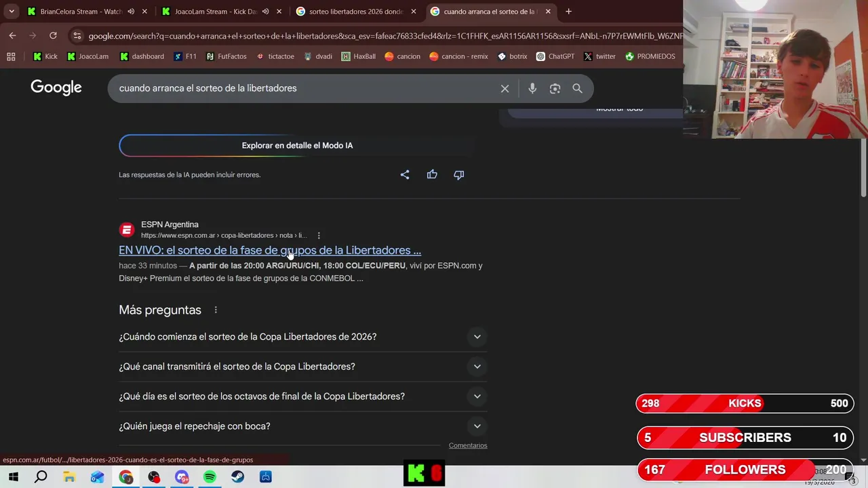
Task: Open Steam from taskbar
Action: coord(237,477)
